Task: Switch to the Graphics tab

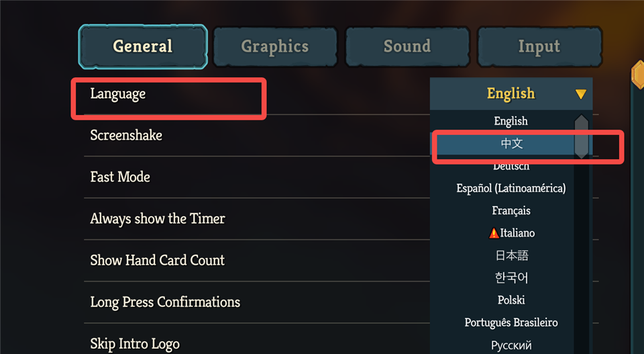Action: pos(275,47)
